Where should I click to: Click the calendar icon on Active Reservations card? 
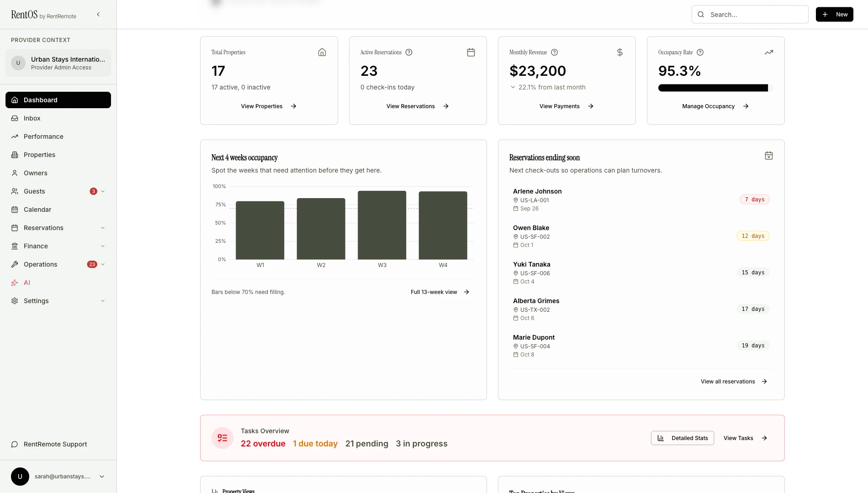tap(471, 52)
